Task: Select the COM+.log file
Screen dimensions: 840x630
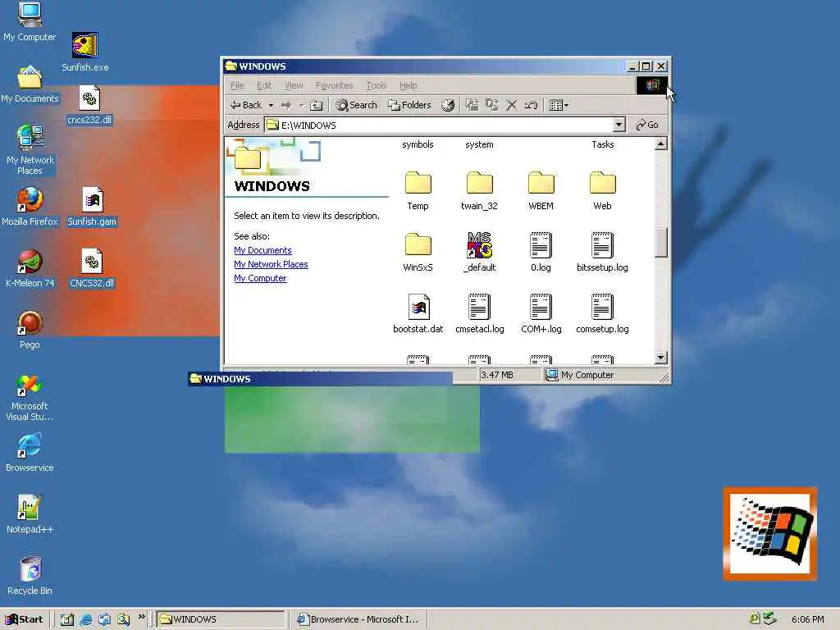Action: [x=541, y=314]
